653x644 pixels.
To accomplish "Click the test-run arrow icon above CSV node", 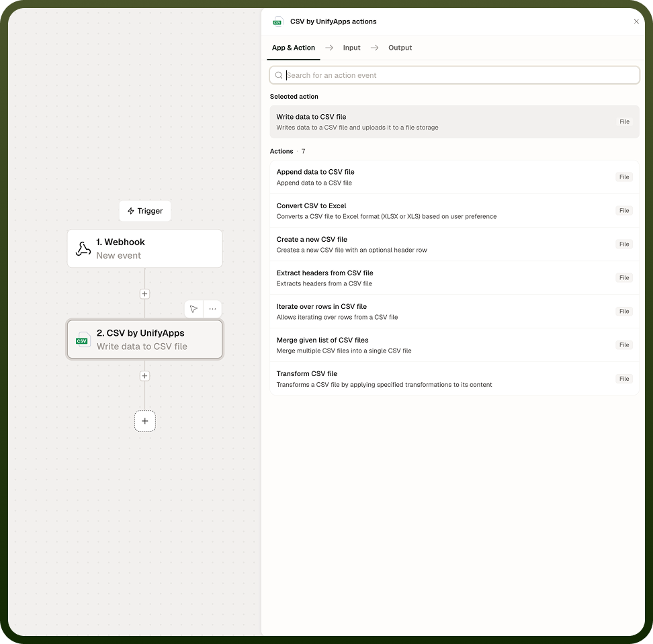I will 193,309.
